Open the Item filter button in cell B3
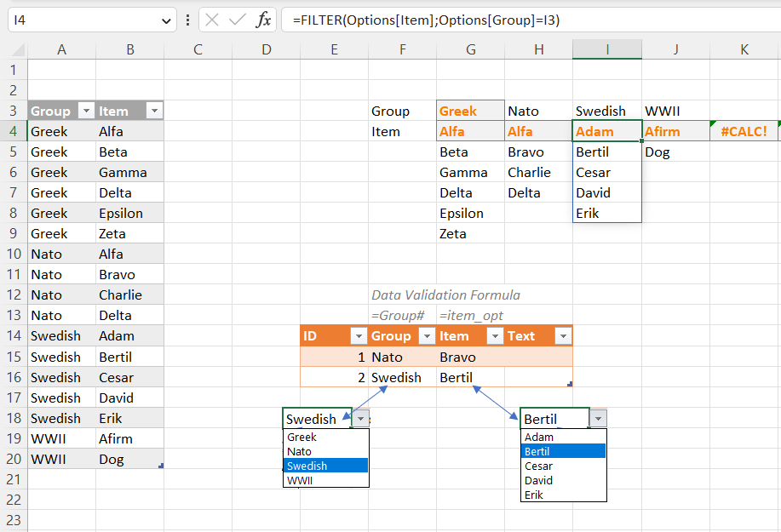 (154, 111)
